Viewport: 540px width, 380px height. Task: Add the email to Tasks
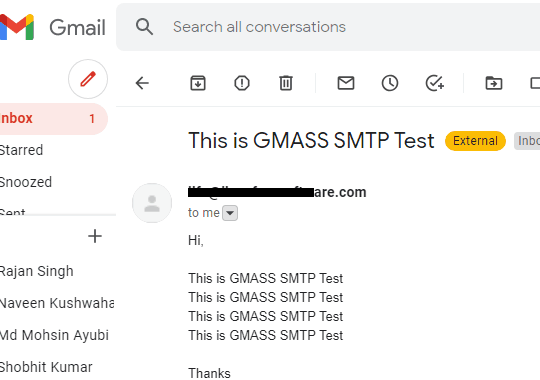435,83
